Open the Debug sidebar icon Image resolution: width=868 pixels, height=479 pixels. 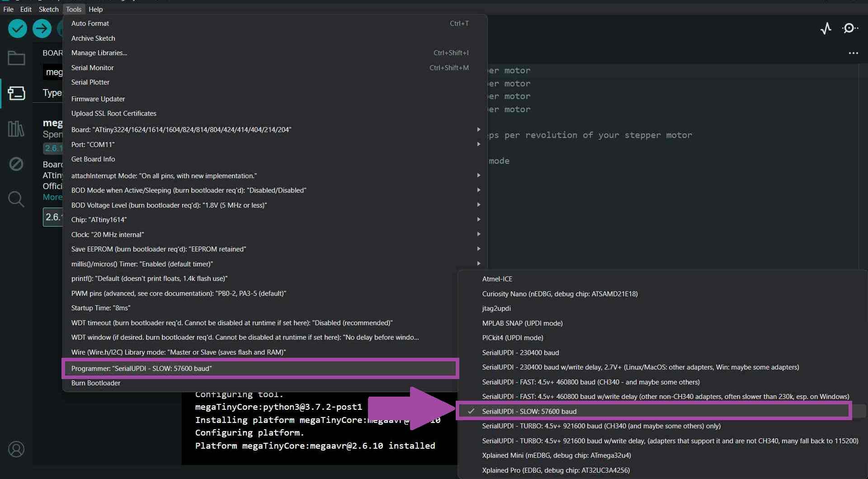(16, 164)
